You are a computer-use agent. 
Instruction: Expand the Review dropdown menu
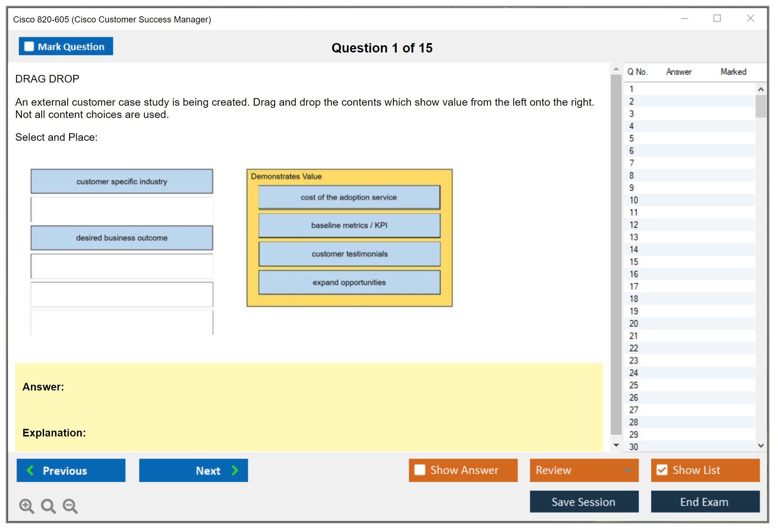(628, 470)
